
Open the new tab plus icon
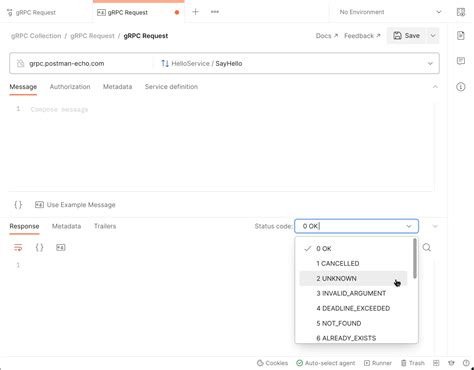click(195, 12)
